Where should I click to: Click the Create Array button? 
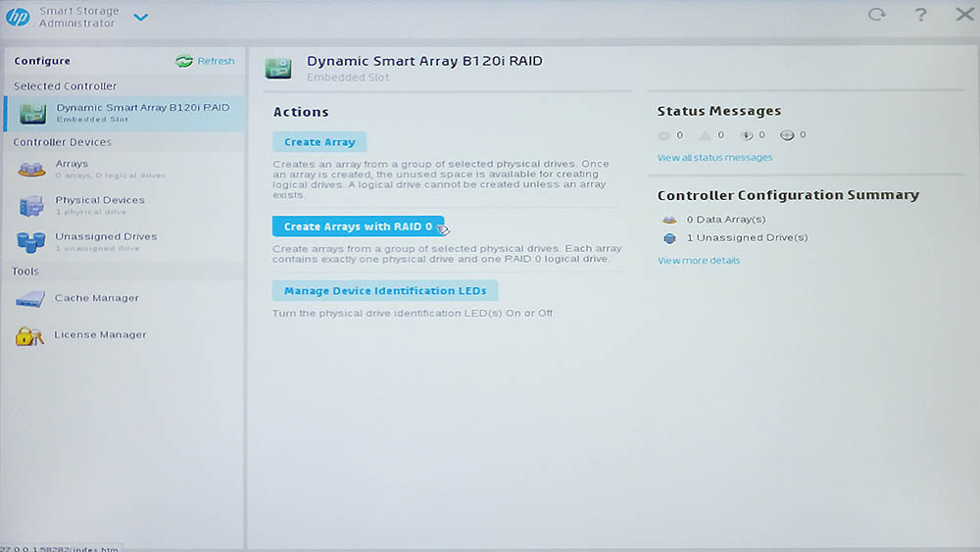click(319, 142)
